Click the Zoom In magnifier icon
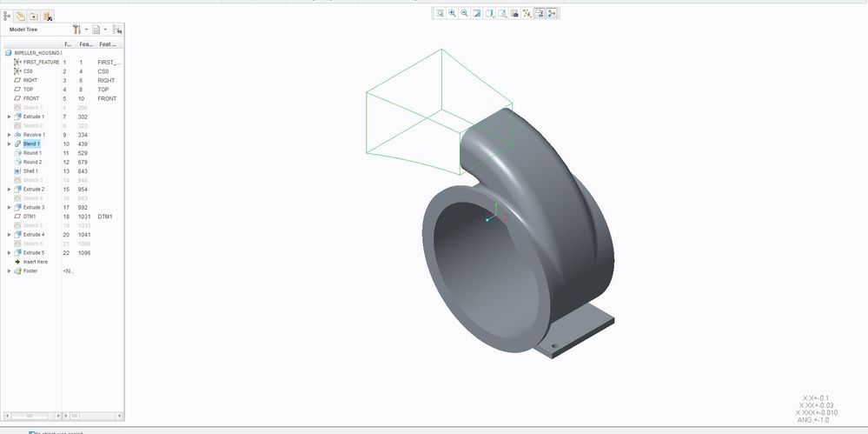The image size is (868, 434). [x=453, y=13]
